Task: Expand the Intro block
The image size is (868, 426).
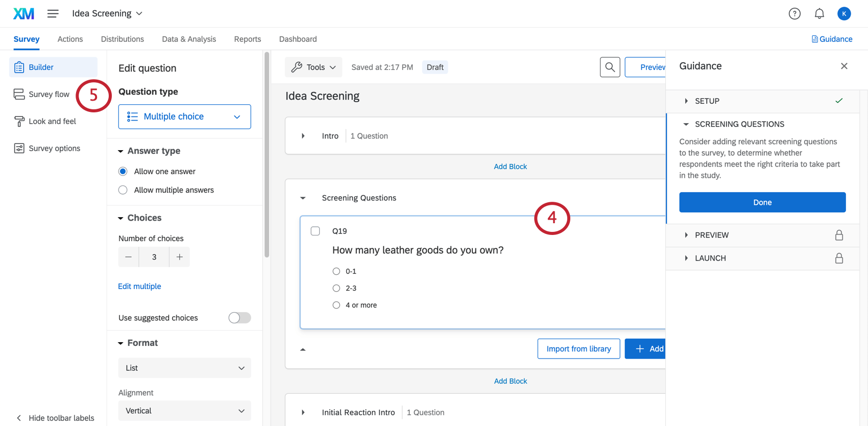Action: 303,136
